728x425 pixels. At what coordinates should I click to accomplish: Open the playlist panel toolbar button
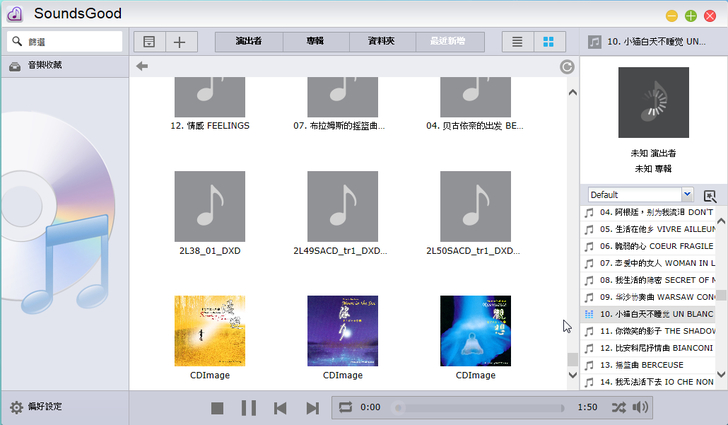point(149,42)
